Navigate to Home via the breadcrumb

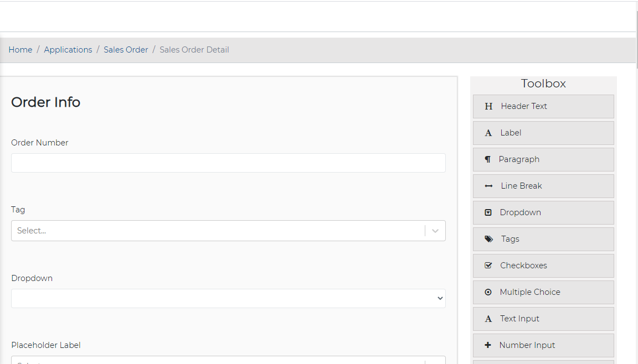(20, 49)
